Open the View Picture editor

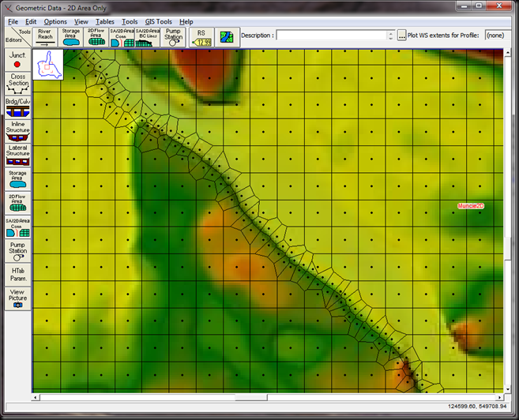pyautogui.click(x=17, y=298)
